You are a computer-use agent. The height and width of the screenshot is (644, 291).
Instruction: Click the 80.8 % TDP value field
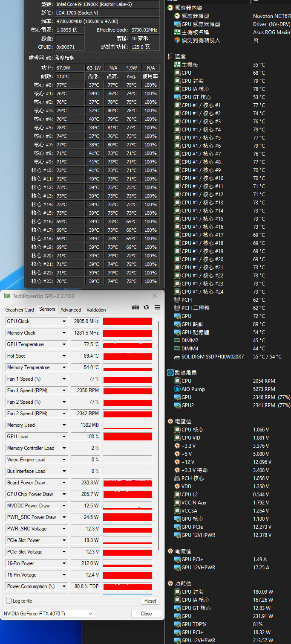tap(85, 586)
